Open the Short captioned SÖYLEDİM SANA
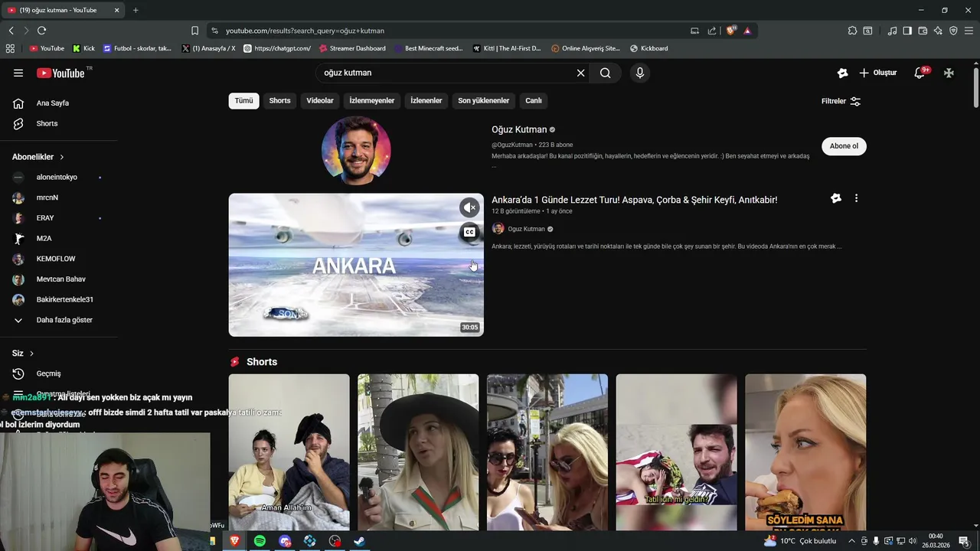Viewport: 980px width, 551px height. click(805, 452)
